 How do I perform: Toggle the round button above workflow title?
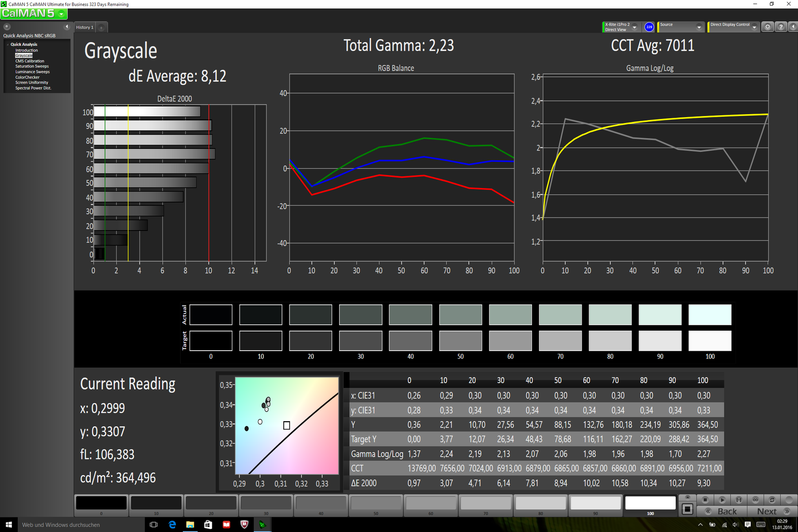tap(7, 27)
